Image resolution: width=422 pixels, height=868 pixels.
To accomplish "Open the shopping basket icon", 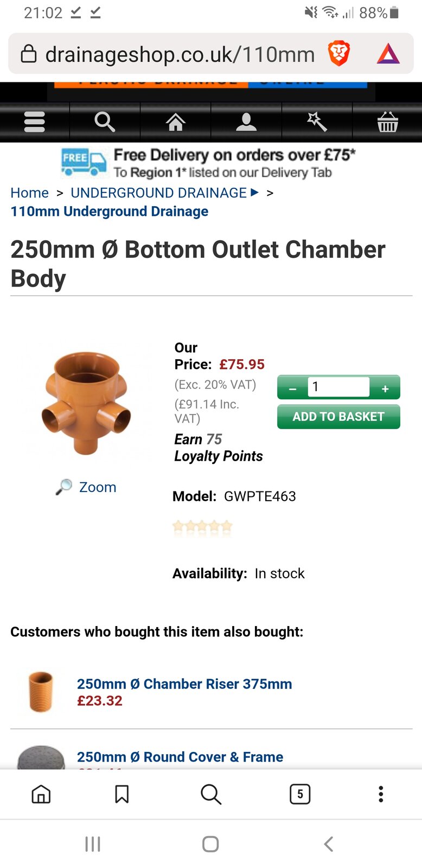I will (387, 122).
